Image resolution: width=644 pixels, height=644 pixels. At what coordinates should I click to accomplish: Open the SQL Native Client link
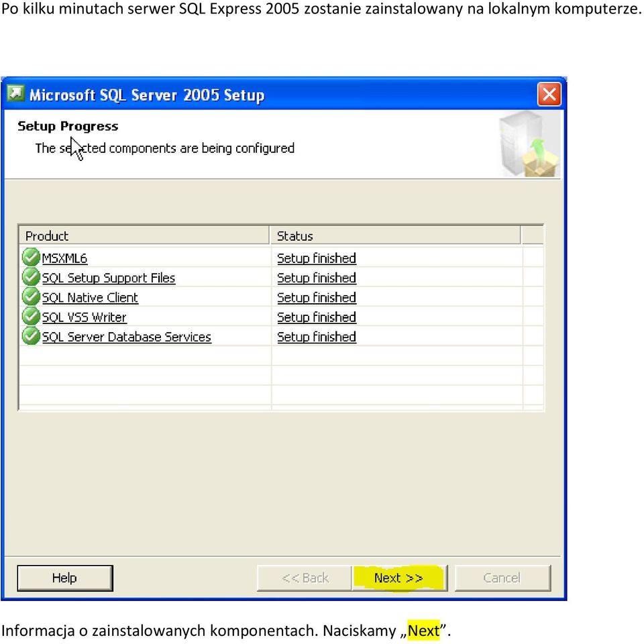coord(90,297)
